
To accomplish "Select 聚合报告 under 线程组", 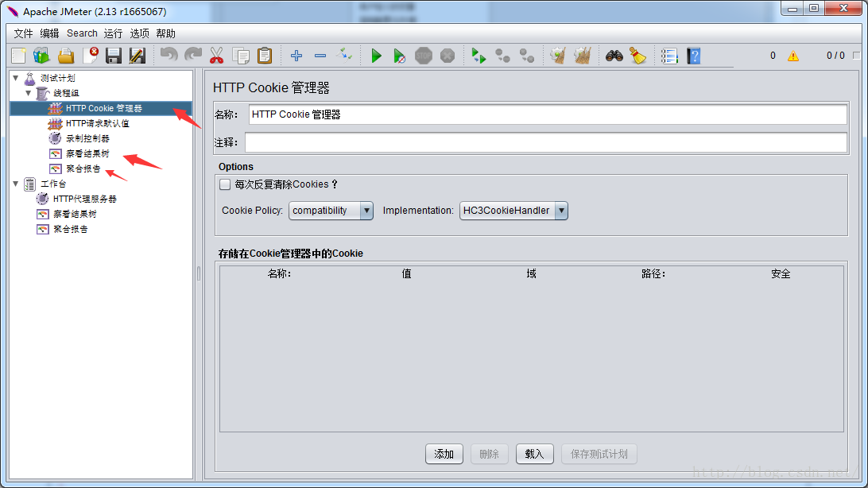I will pyautogui.click(x=83, y=168).
